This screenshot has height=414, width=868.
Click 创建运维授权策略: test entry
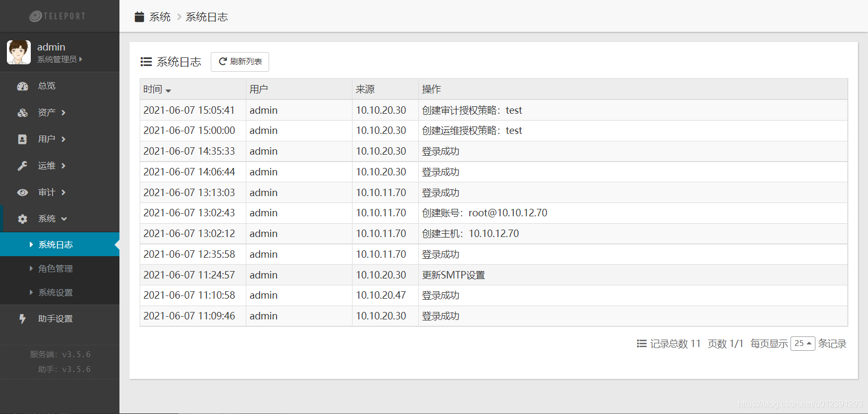click(x=472, y=130)
